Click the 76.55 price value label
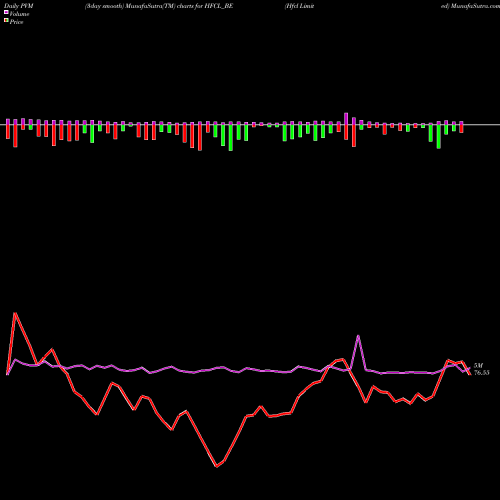The height and width of the screenshot is (500, 500). (481, 373)
